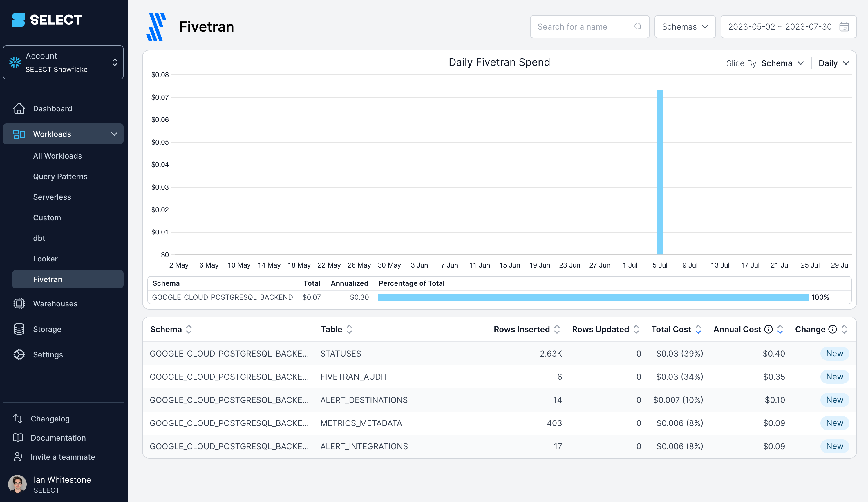Click Ian Whitestone profile name

click(x=62, y=480)
